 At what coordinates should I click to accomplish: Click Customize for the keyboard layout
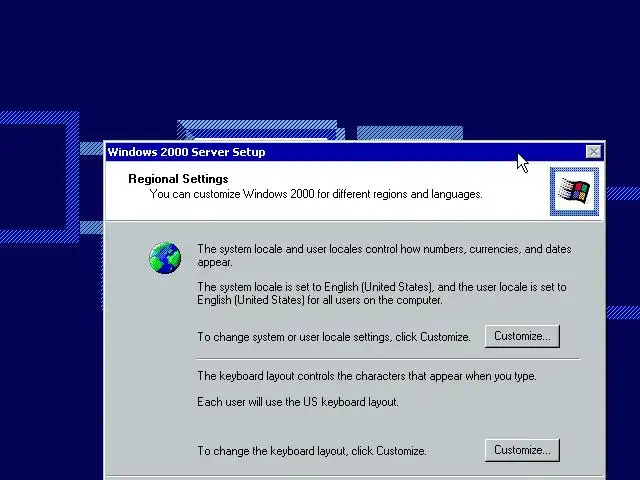point(522,450)
